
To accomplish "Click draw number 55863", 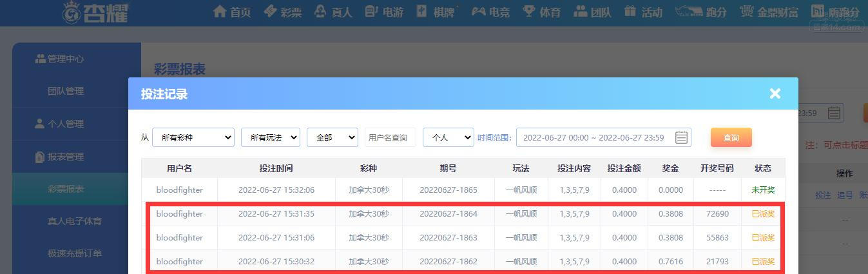I will [x=717, y=238].
